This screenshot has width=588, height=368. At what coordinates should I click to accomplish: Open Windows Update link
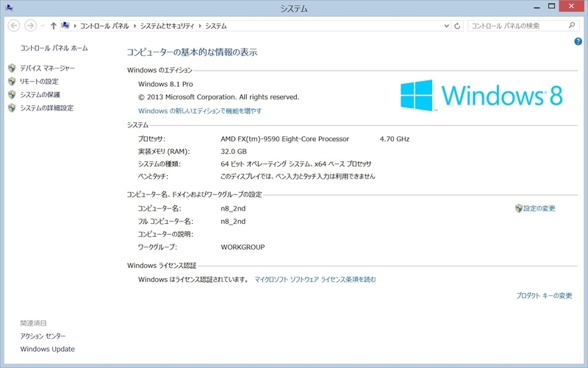[48, 349]
